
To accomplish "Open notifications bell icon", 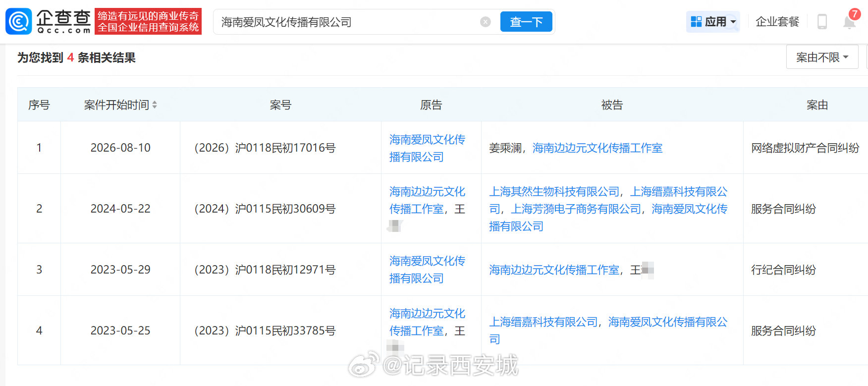I will pos(850,22).
